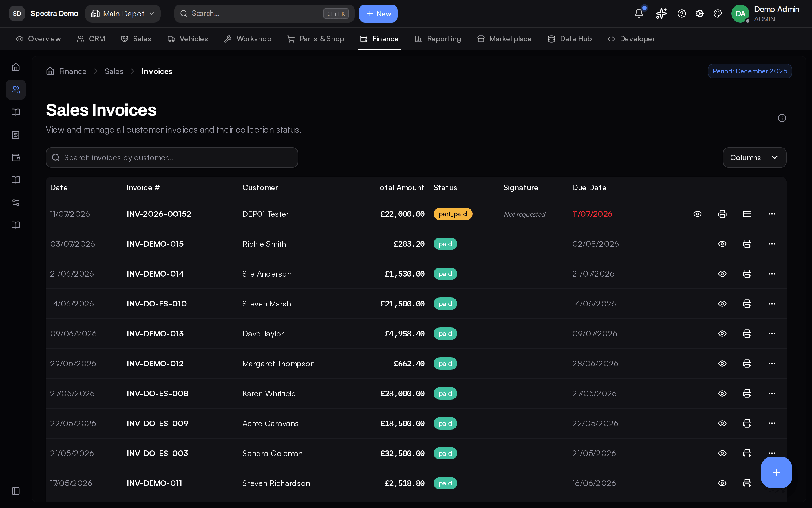The width and height of the screenshot is (812, 508).
Task: View invoice INV-2026-00152 with eye icon
Action: pos(697,214)
